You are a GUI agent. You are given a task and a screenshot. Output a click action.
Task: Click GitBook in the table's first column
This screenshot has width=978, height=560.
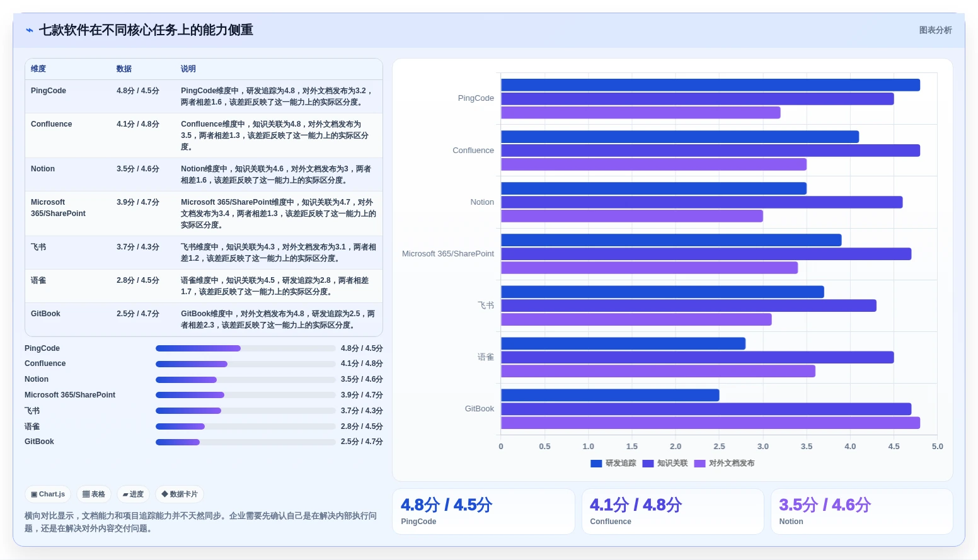45,314
